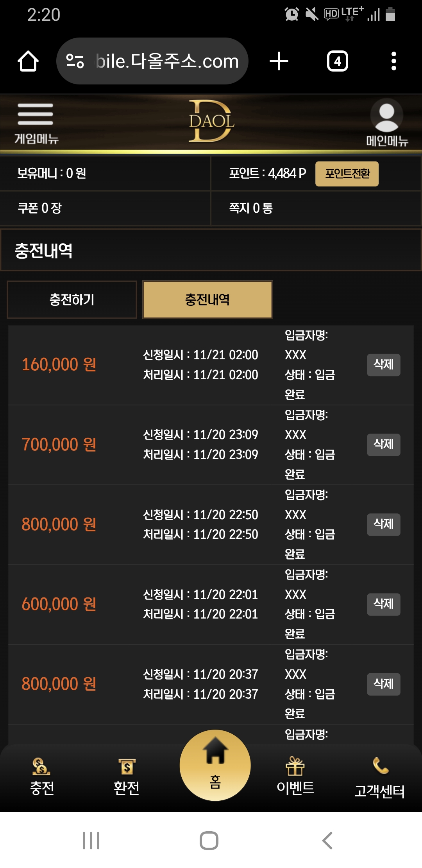Image resolution: width=422 pixels, height=868 pixels.
Task: Open 환전 withdrawal icon in bottom bar
Action: click(x=127, y=776)
